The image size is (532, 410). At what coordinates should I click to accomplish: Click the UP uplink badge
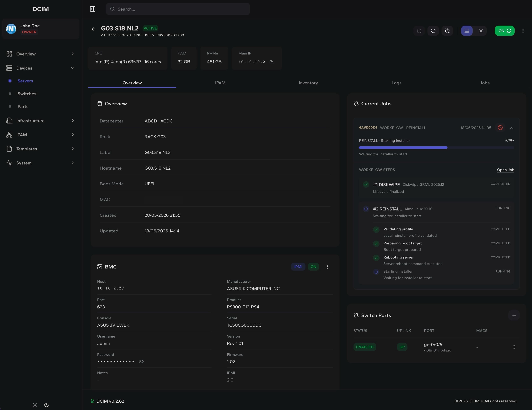(x=402, y=347)
